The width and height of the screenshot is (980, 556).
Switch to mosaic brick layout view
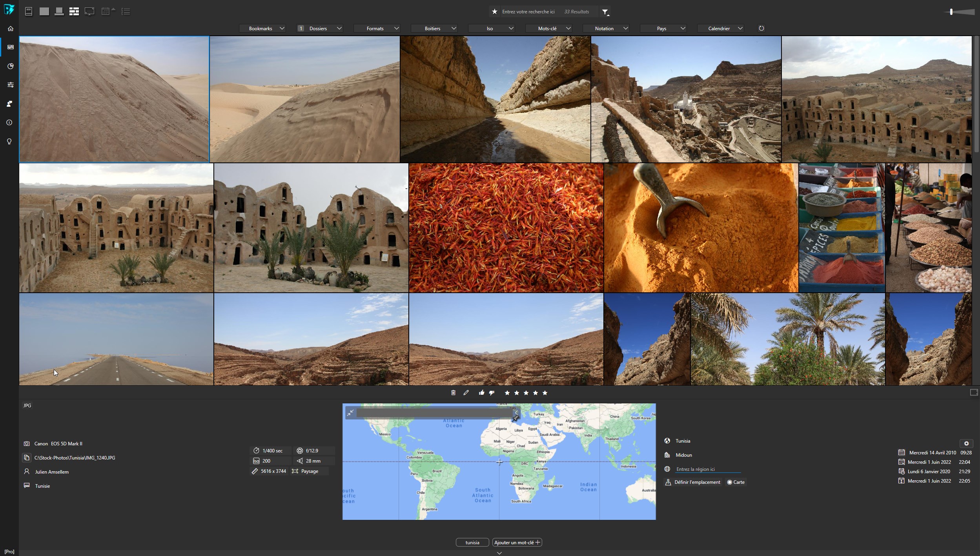(74, 11)
